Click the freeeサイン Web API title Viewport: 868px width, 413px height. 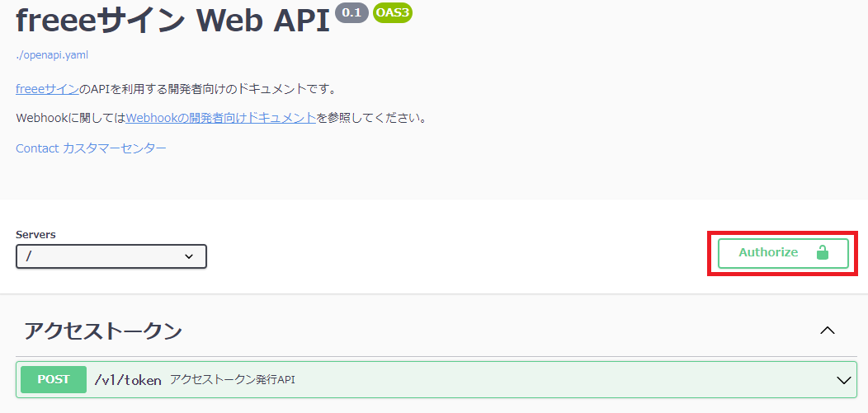tap(172, 21)
